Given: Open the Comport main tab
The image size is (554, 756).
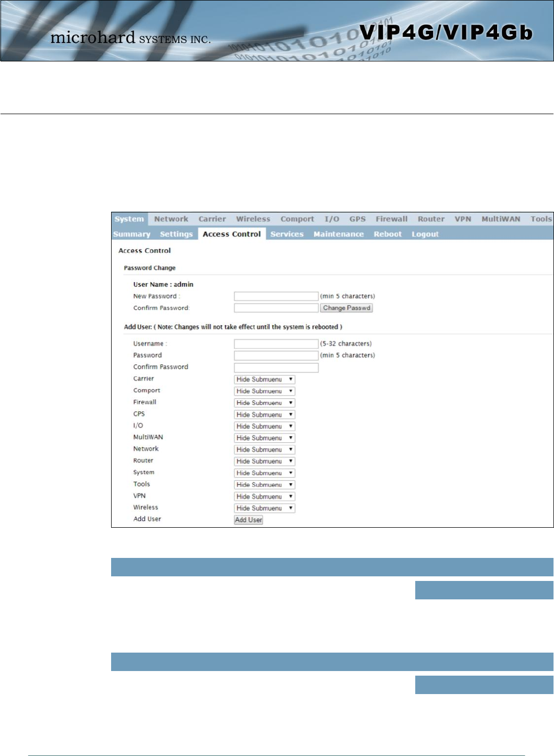Looking at the screenshot, I should click(x=297, y=219).
